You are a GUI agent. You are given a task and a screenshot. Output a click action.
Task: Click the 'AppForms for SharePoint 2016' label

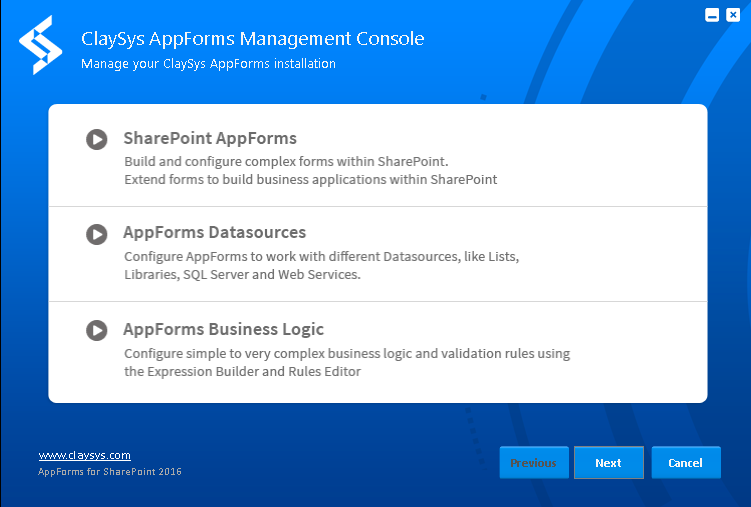[x=110, y=472]
